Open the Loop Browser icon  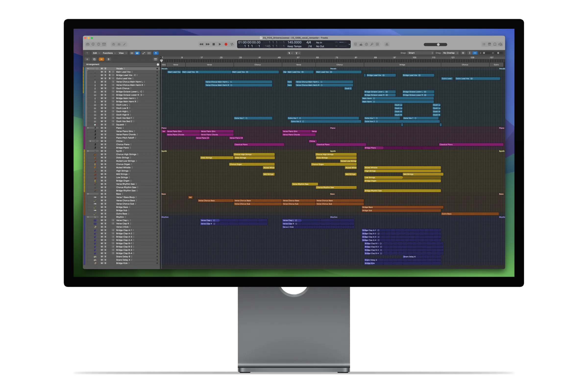pyautogui.click(x=495, y=44)
